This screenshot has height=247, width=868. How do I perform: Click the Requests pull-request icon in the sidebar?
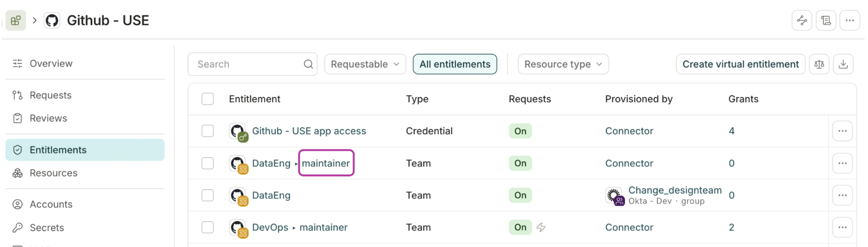tap(17, 95)
